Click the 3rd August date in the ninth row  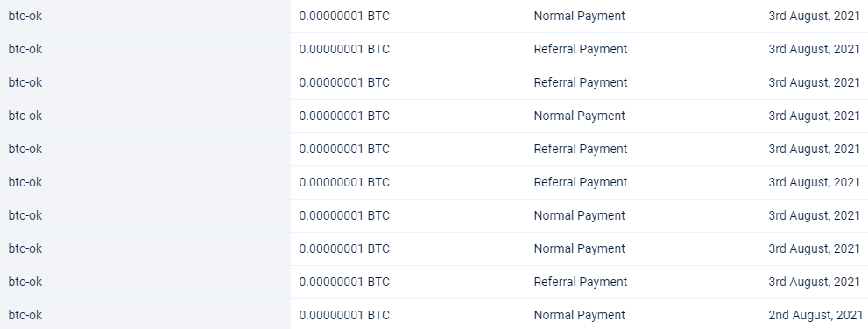(815, 282)
